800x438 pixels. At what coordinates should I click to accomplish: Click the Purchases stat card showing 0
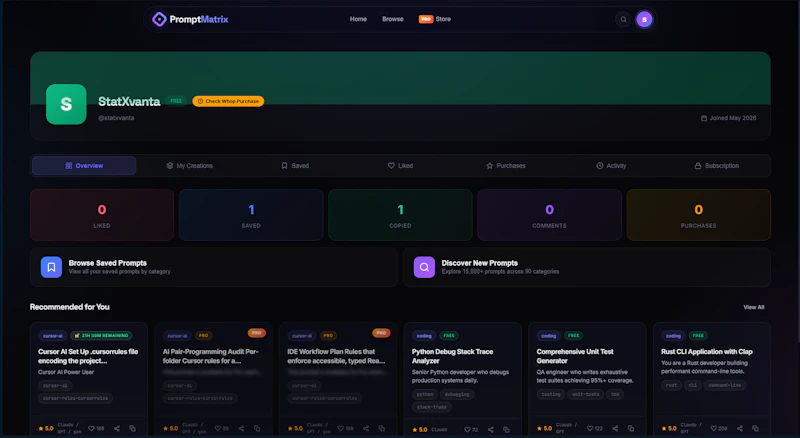pyautogui.click(x=698, y=215)
